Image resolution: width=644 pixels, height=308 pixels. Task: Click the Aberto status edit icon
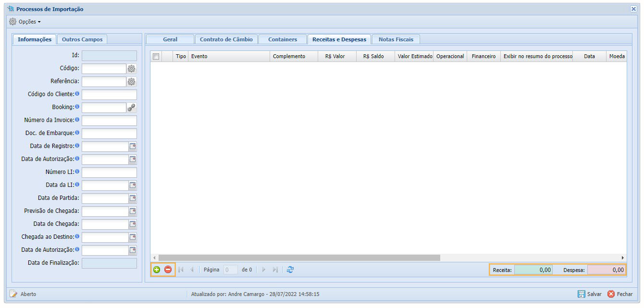tap(13, 294)
